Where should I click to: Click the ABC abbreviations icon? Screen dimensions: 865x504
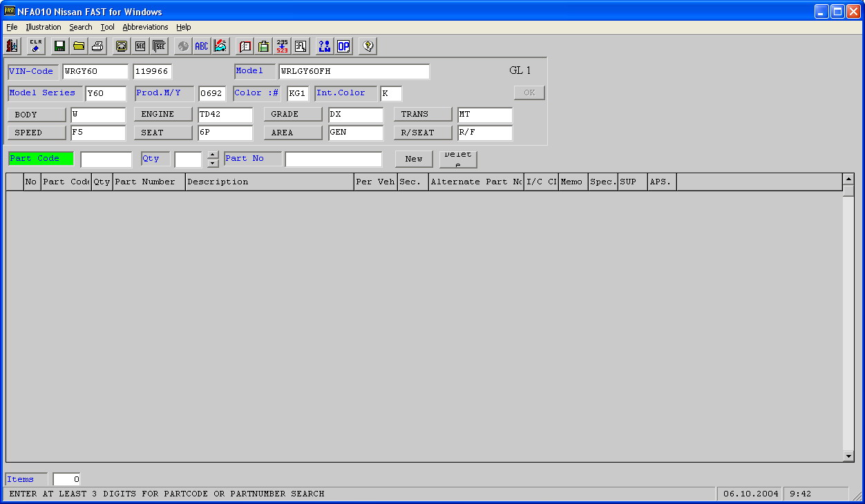pos(201,46)
